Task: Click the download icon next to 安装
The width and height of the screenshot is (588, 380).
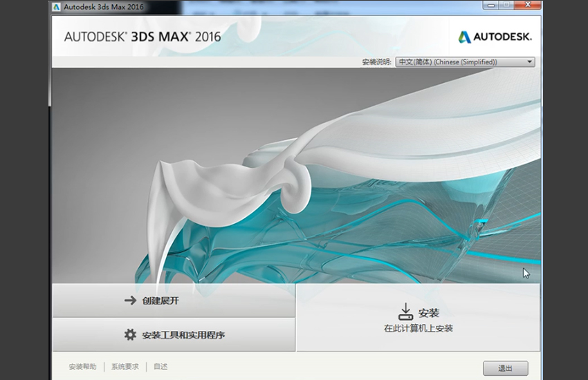Action: (405, 312)
